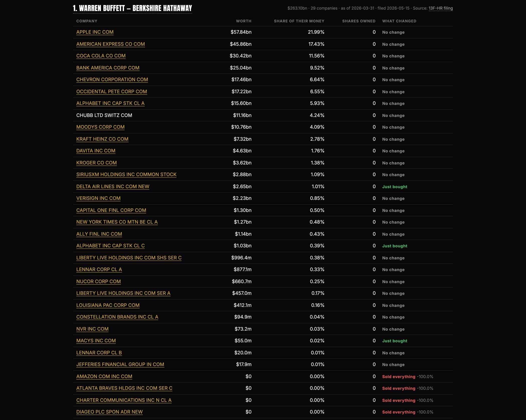Open BANK AMERICA CORP COM page

click(108, 68)
